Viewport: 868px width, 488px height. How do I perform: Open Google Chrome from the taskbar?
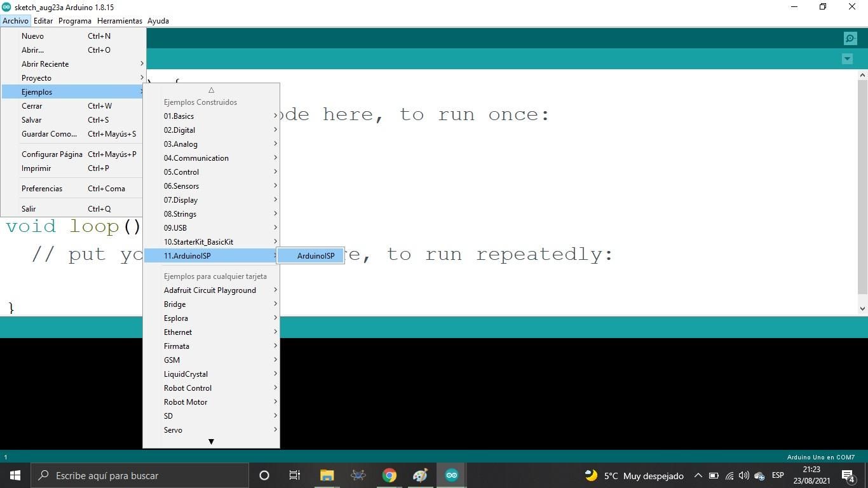tap(389, 475)
